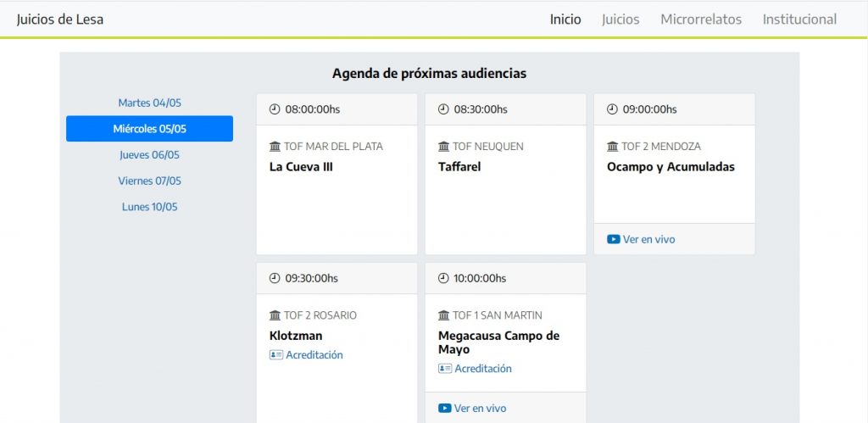Open Acreditación link for Klotzman
The image size is (868, 423).
click(314, 355)
